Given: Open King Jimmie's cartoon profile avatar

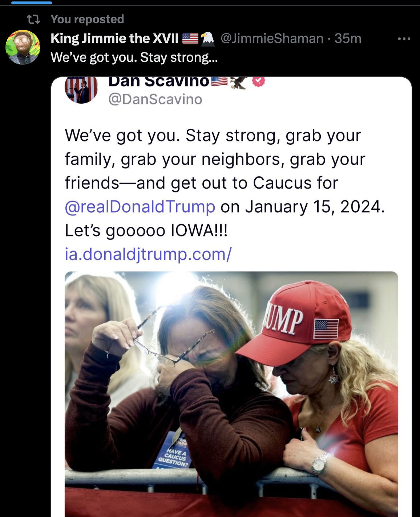Looking at the screenshot, I should click(x=23, y=47).
